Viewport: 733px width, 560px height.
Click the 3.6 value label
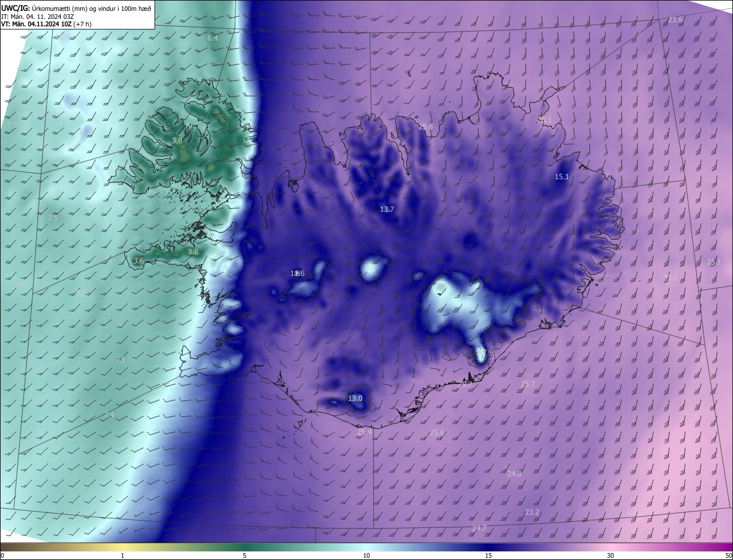click(x=139, y=261)
